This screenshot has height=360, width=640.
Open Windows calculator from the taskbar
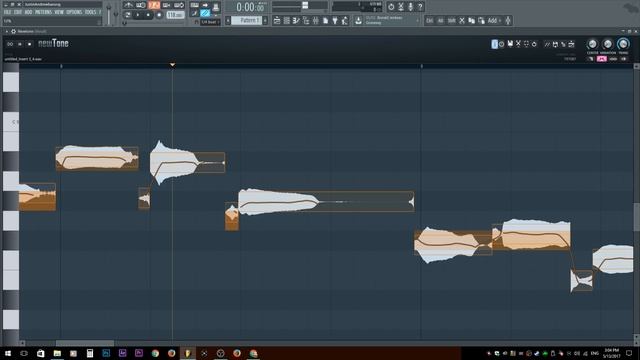pos(90,353)
